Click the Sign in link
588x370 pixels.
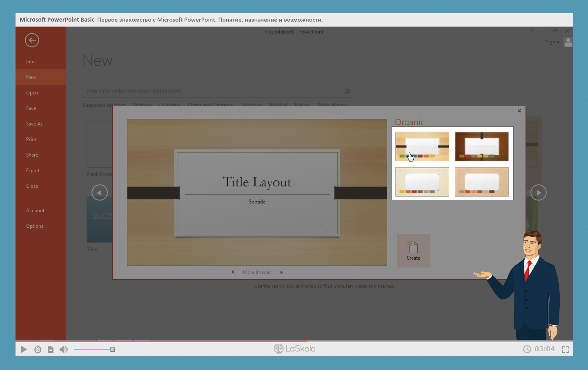(553, 42)
